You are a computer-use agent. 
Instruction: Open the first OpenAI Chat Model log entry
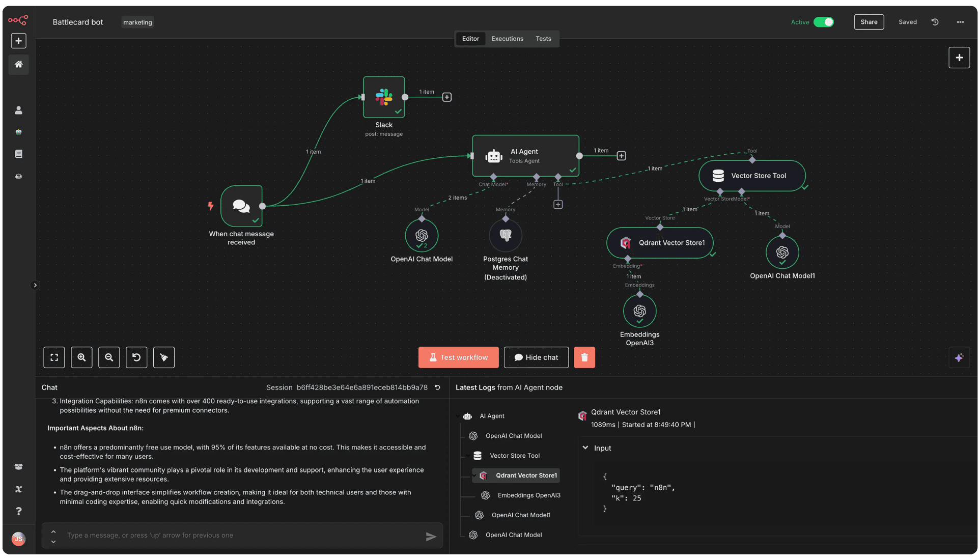tap(513, 436)
